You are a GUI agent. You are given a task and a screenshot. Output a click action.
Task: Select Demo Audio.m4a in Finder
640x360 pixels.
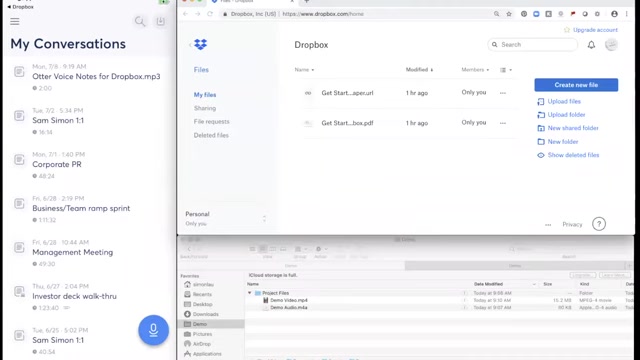tap(289, 308)
